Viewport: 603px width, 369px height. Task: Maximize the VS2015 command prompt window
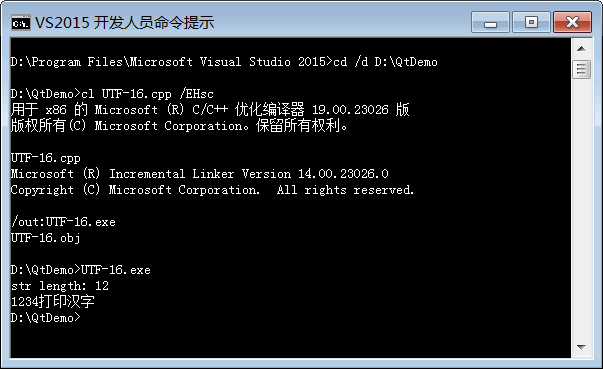(531, 22)
